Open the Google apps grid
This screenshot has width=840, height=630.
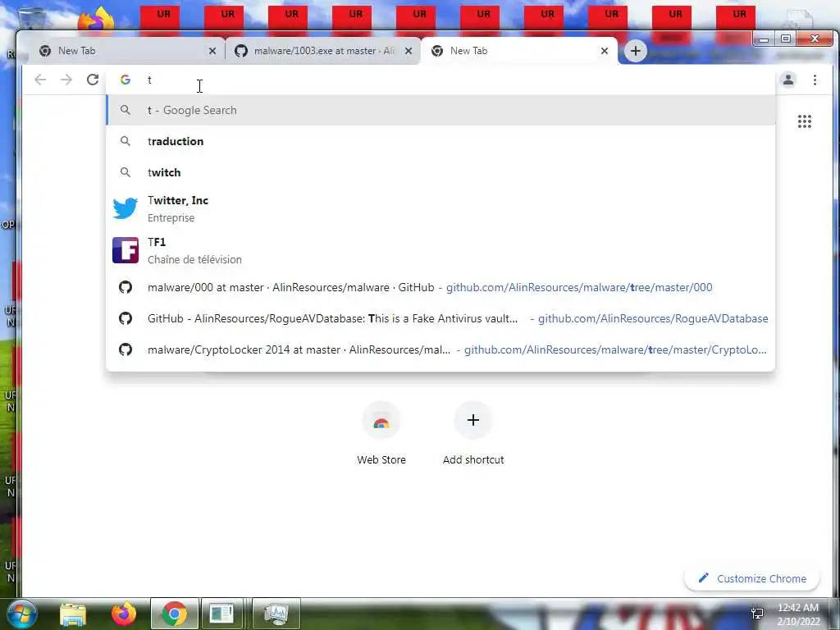pyautogui.click(x=804, y=121)
